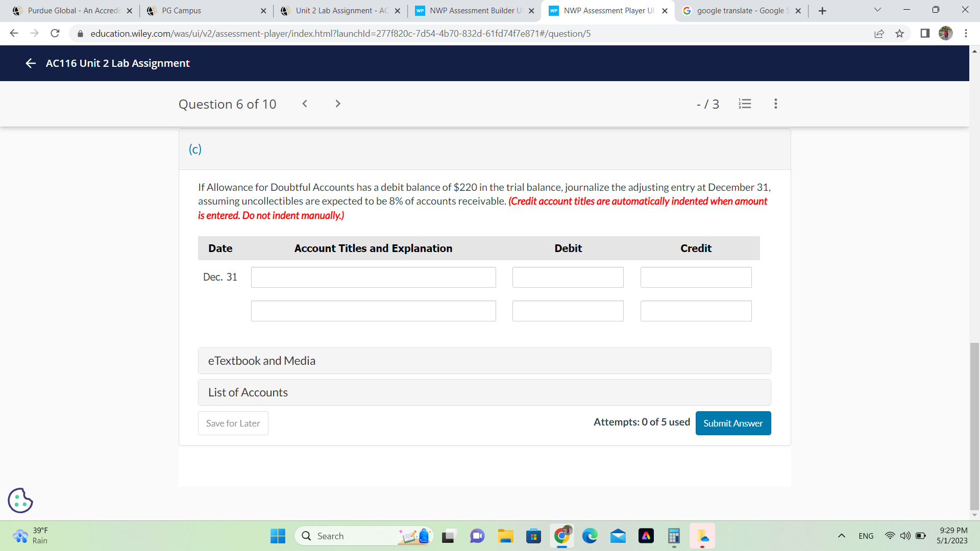The height and width of the screenshot is (551, 980).
Task: Click the second row credit input field
Action: pos(696,311)
